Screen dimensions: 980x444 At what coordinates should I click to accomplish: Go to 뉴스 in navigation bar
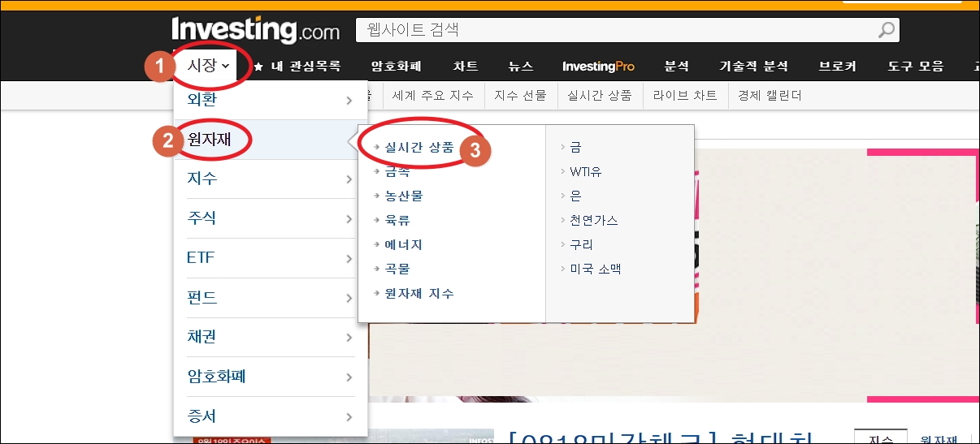coord(521,67)
